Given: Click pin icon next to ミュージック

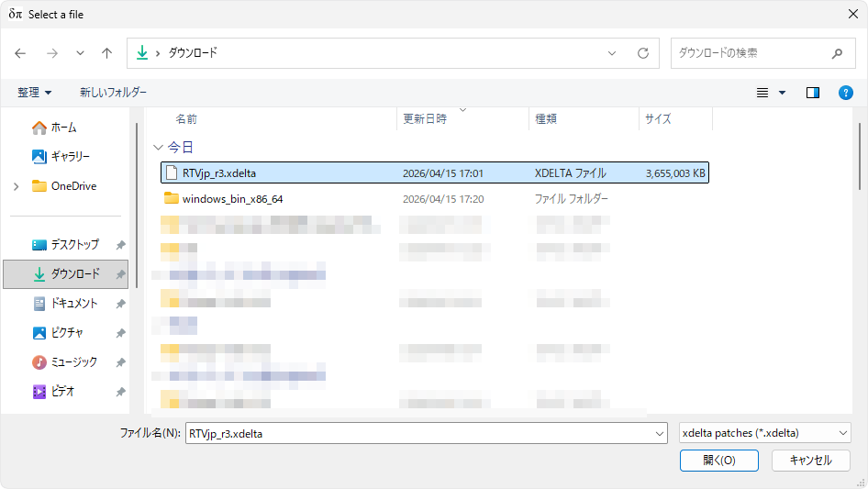Looking at the screenshot, I should (120, 362).
